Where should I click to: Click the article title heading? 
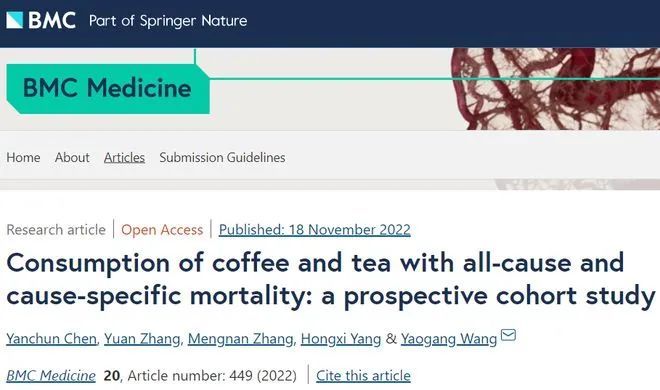coord(330,279)
